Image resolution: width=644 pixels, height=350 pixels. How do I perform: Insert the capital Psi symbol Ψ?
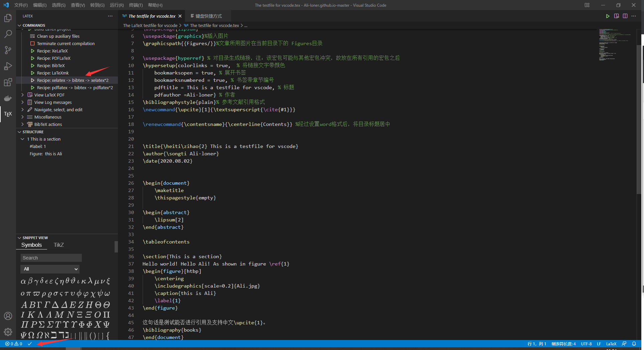click(106, 324)
